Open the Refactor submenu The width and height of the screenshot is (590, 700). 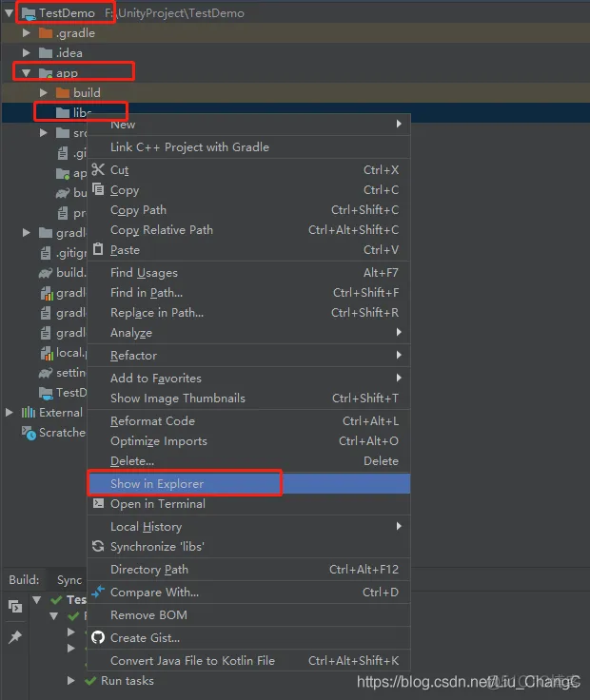click(x=248, y=356)
